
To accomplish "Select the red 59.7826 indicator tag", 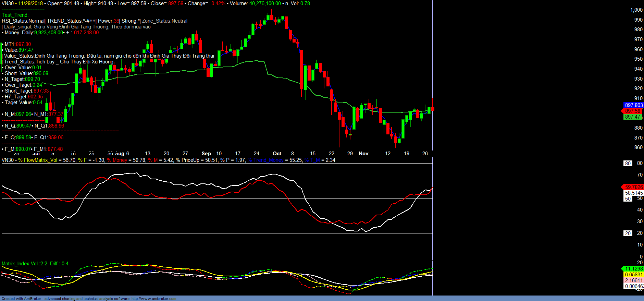I will [x=633, y=187].
